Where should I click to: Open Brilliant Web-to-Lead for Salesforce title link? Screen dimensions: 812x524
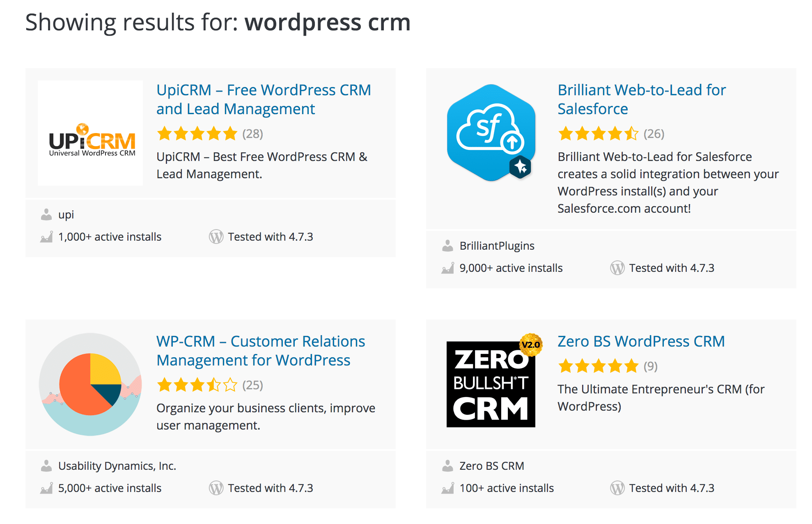(x=642, y=99)
